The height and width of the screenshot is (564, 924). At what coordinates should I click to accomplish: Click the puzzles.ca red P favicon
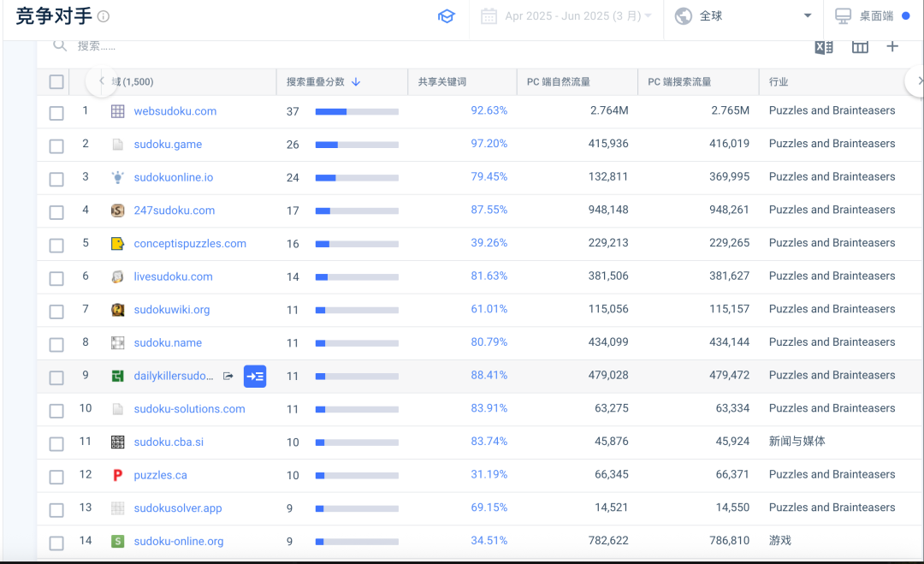(118, 475)
